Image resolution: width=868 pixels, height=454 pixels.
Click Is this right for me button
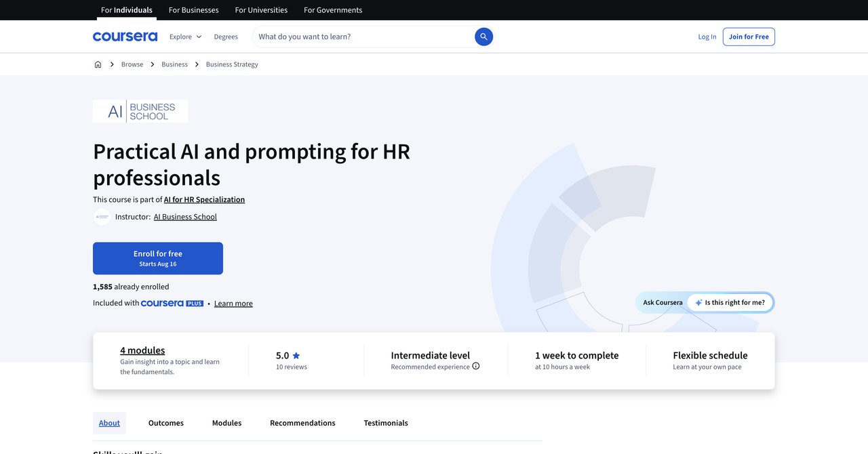730,303
